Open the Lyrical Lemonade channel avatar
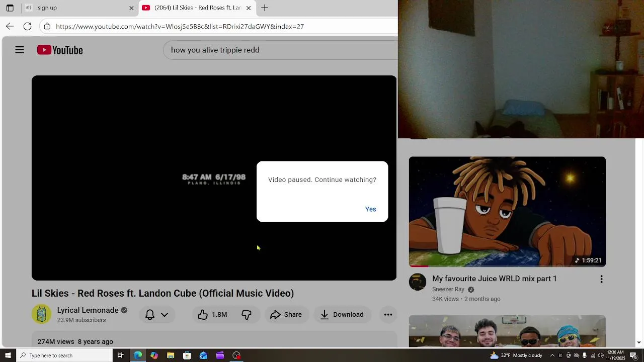Image resolution: width=644 pixels, height=362 pixels. [41, 314]
